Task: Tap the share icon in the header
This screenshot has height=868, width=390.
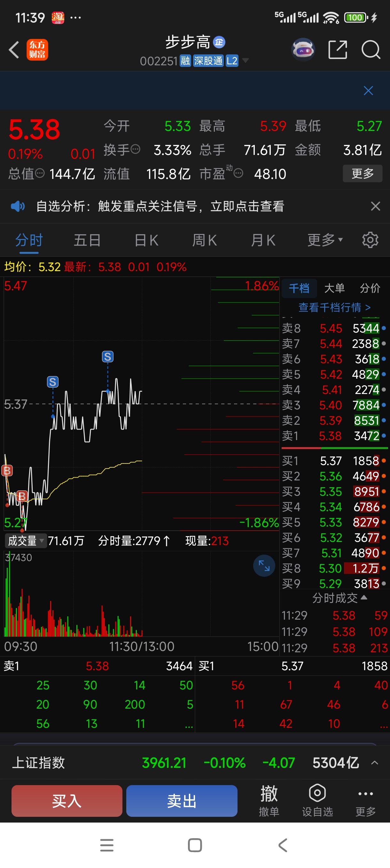Action: point(338,50)
